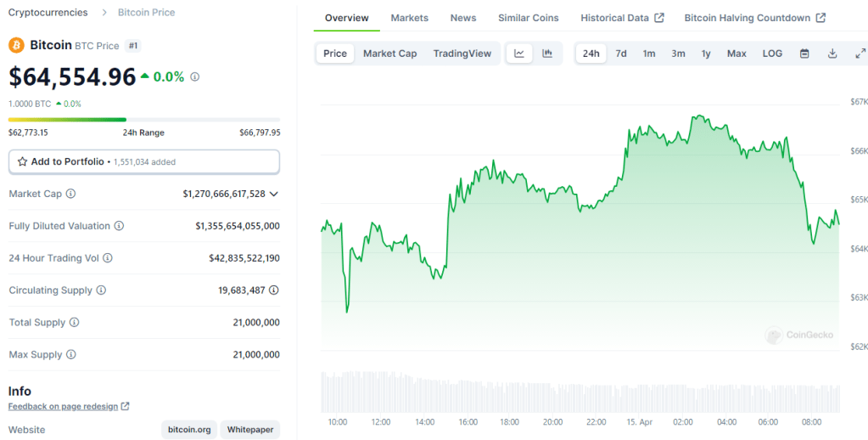The height and width of the screenshot is (440, 868).
Task: Switch chart to Market Cap view
Action: [x=389, y=54]
